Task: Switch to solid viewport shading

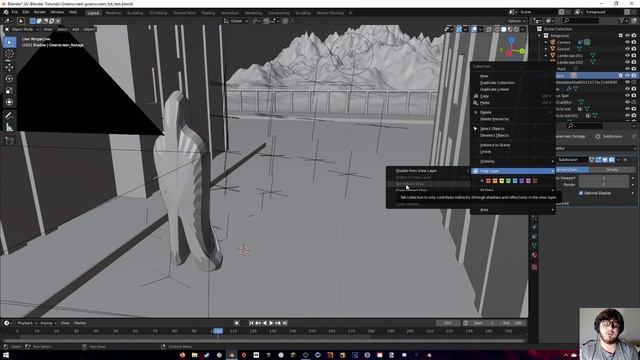Action: coord(503,29)
